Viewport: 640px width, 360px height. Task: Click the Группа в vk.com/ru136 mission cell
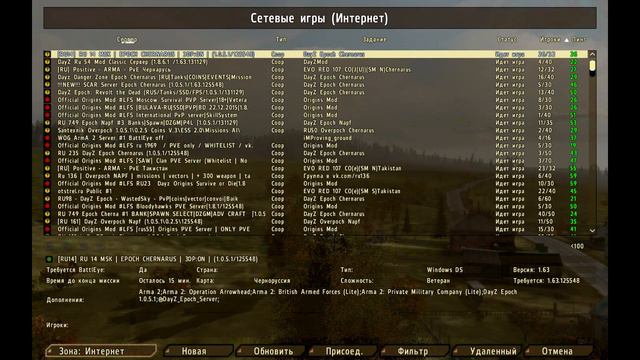click(336, 176)
